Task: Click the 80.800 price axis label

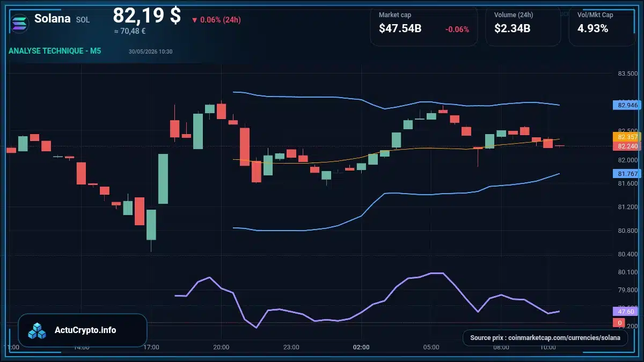Action: click(627, 231)
